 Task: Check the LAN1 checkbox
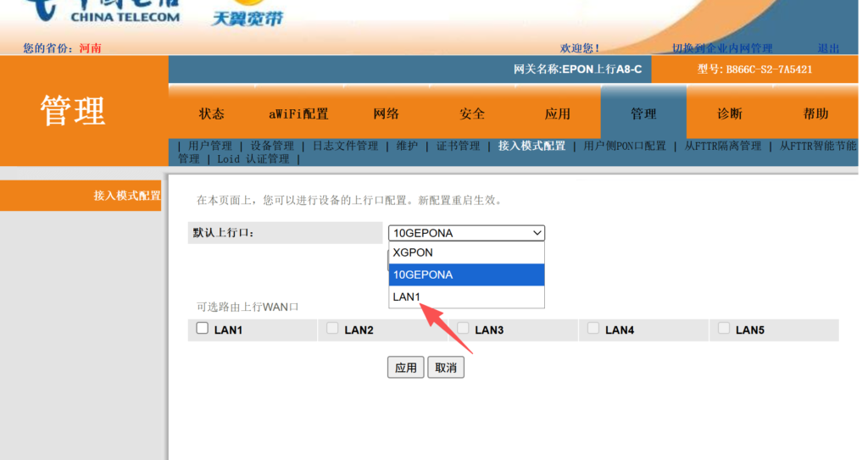pyautogui.click(x=203, y=329)
